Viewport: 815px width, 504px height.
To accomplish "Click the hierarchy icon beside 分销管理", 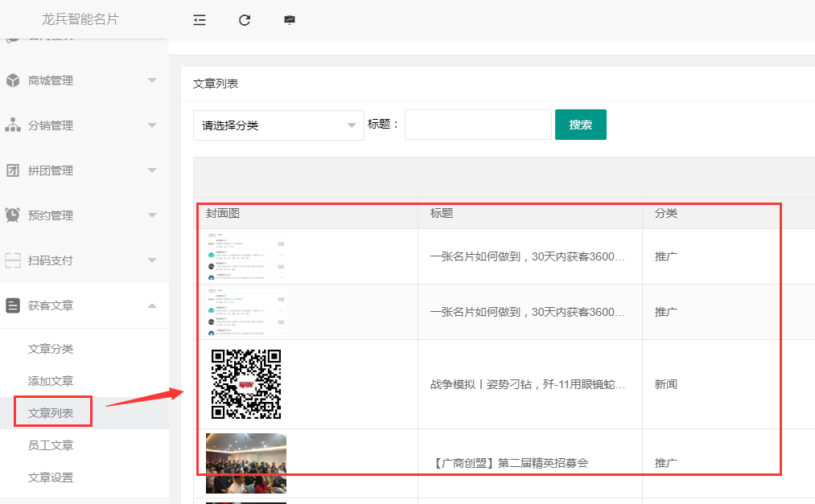I will pyautogui.click(x=13, y=125).
